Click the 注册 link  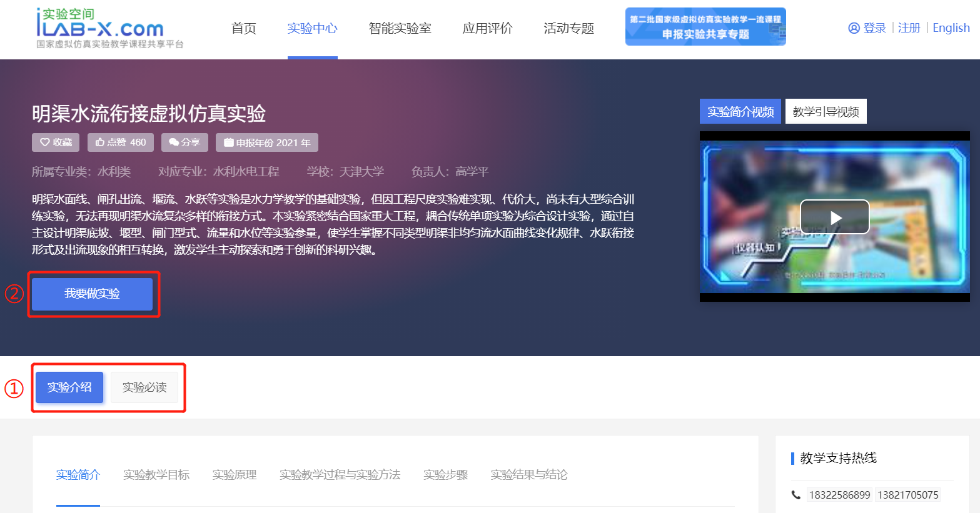[x=909, y=28]
